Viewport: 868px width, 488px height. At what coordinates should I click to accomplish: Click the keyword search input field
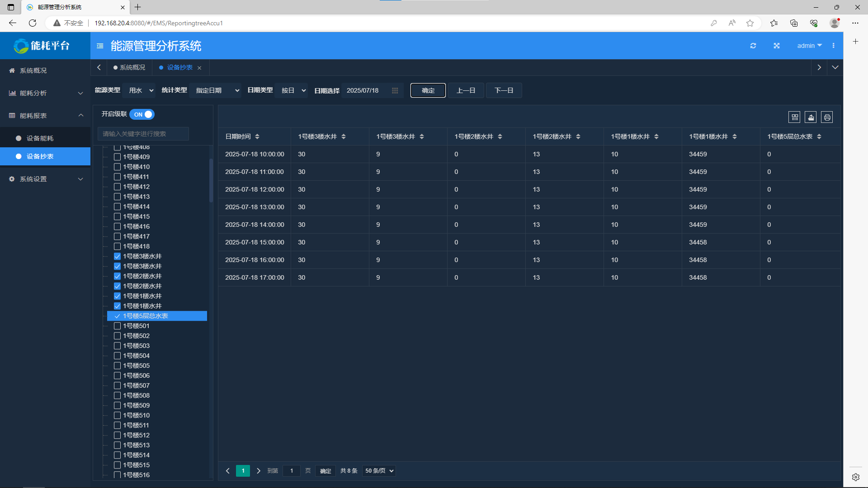(143, 134)
